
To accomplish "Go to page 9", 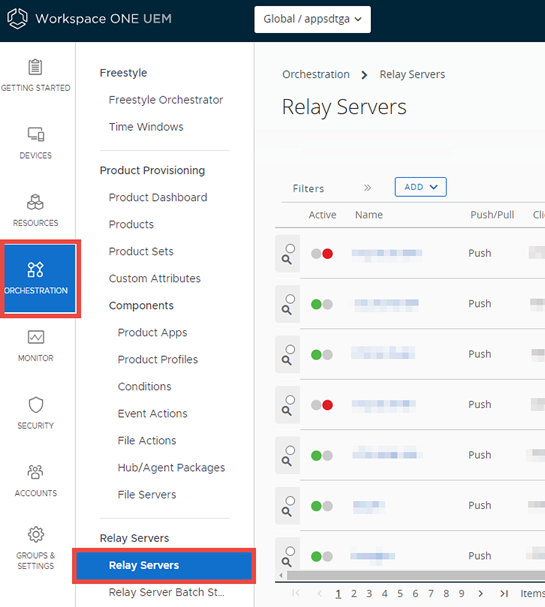I will click(461, 593).
